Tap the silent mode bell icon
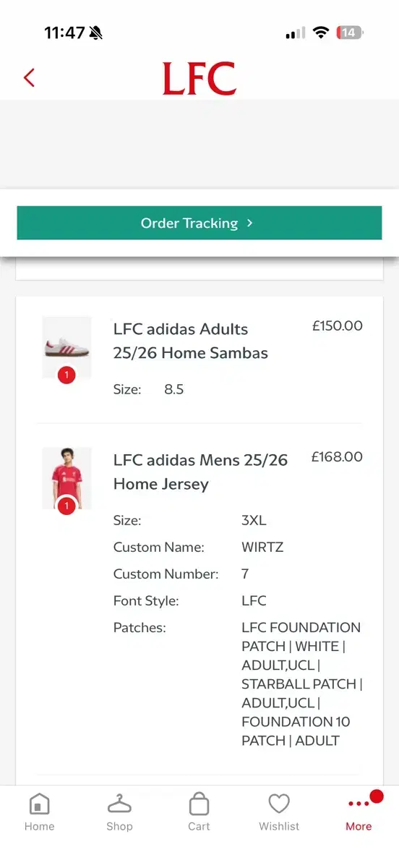 96,33
